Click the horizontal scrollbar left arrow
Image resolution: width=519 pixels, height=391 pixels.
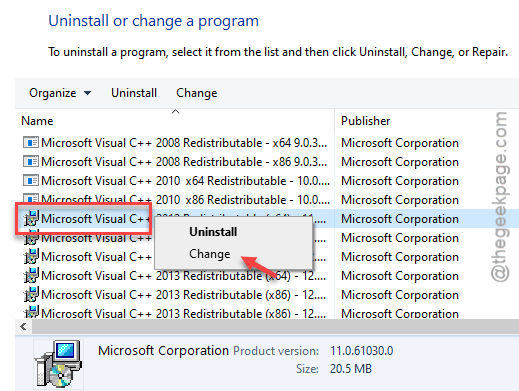(23, 326)
